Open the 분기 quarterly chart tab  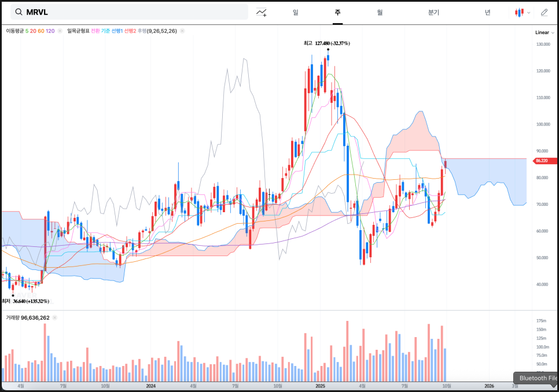click(433, 12)
